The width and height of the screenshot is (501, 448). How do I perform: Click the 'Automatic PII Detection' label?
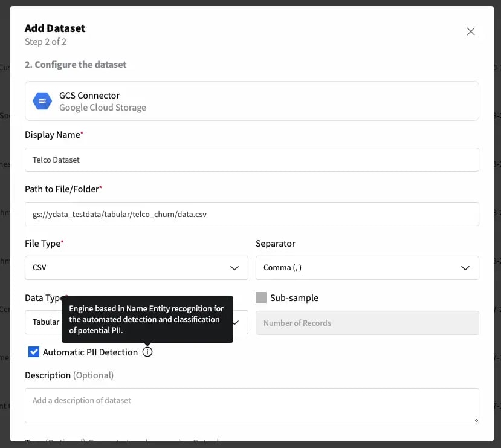(91, 352)
